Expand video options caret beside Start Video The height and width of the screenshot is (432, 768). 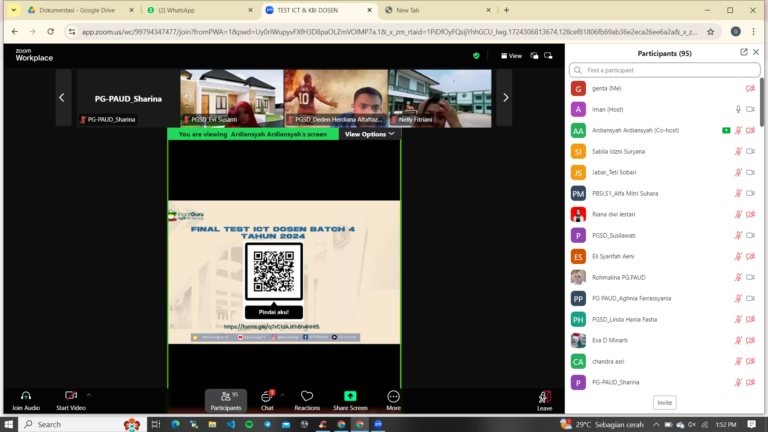89,395
